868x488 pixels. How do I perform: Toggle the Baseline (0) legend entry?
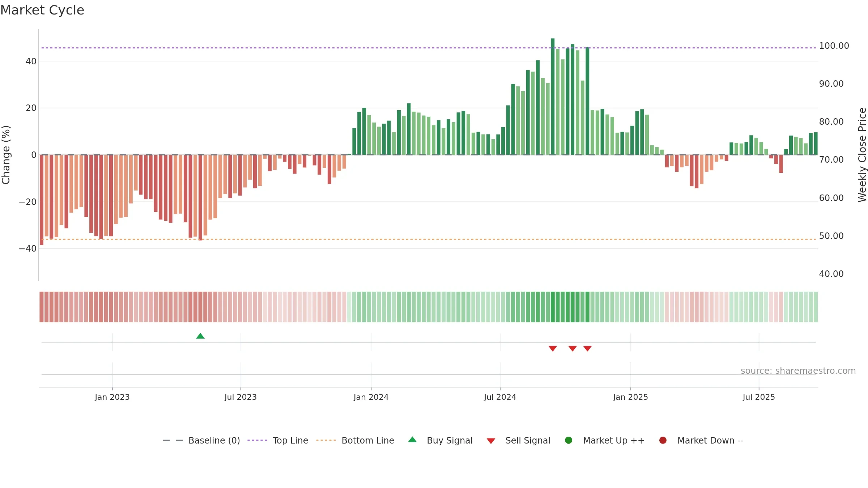pos(201,440)
